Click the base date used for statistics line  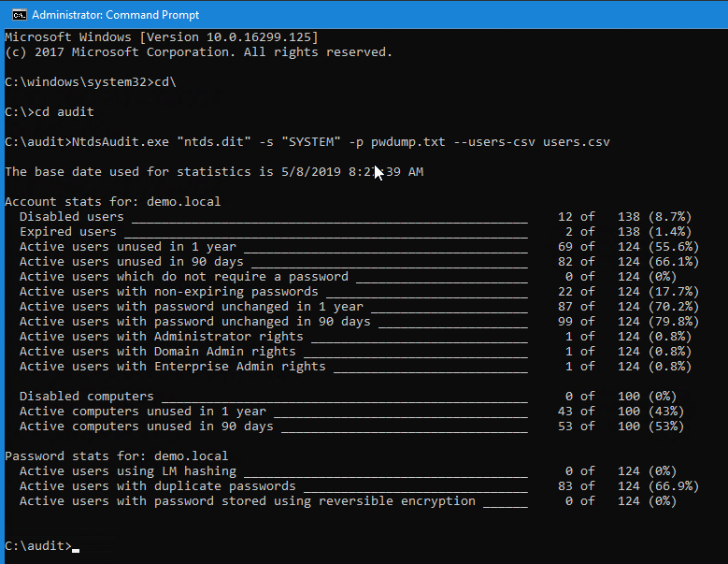pos(214,172)
